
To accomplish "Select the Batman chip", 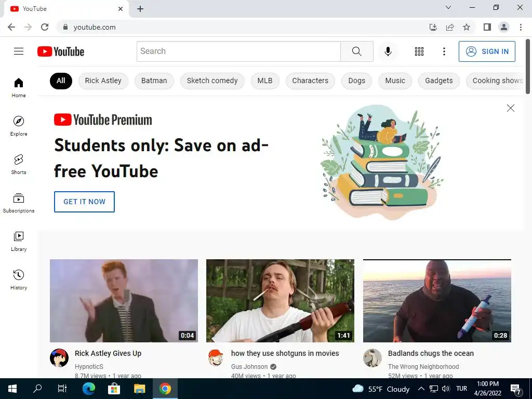I will click(154, 81).
